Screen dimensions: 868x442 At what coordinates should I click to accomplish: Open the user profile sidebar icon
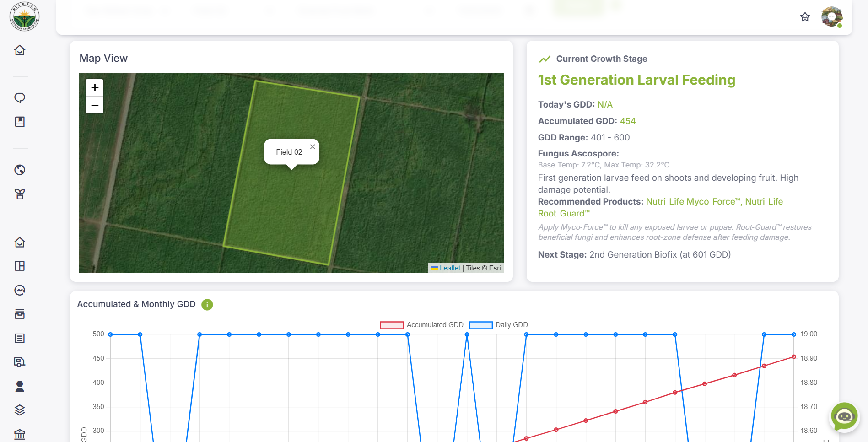tap(20, 386)
